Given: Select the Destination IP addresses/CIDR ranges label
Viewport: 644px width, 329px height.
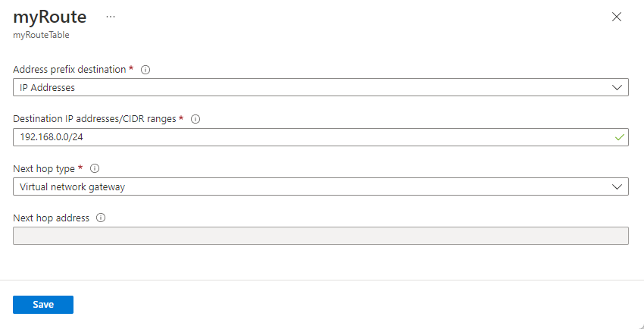Looking at the screenshot, I should tap(95, 119).
